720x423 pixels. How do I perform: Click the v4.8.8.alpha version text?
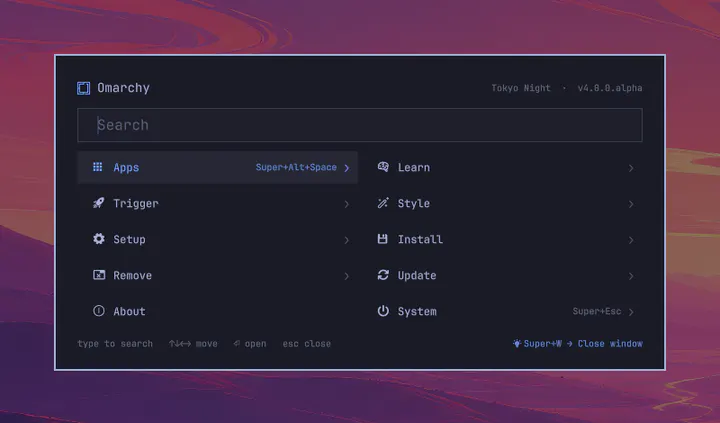coord(610,88)
